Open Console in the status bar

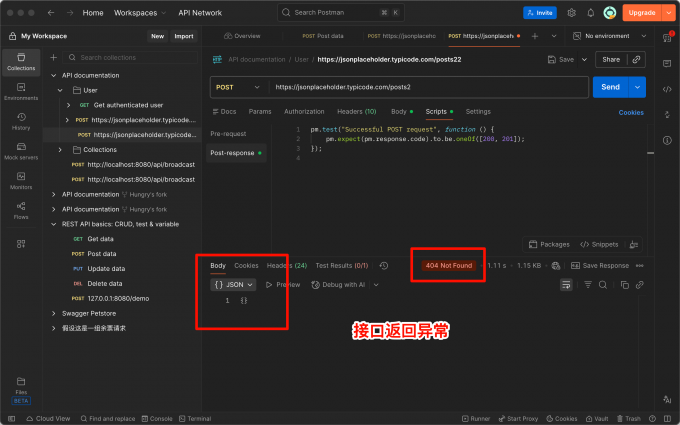pyautogui.click(x=157, y=418)
